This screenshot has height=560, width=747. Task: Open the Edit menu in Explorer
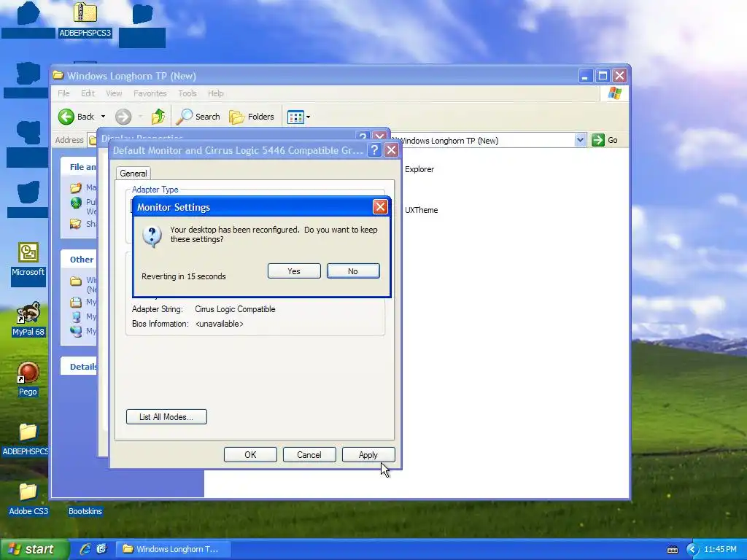pos(88,93)
